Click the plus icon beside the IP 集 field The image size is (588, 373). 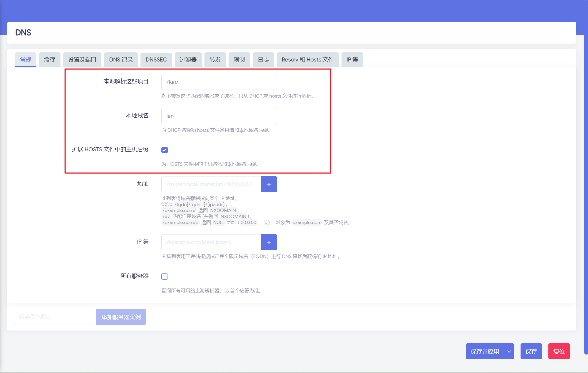pyautogui.click(x=269, y=242)
